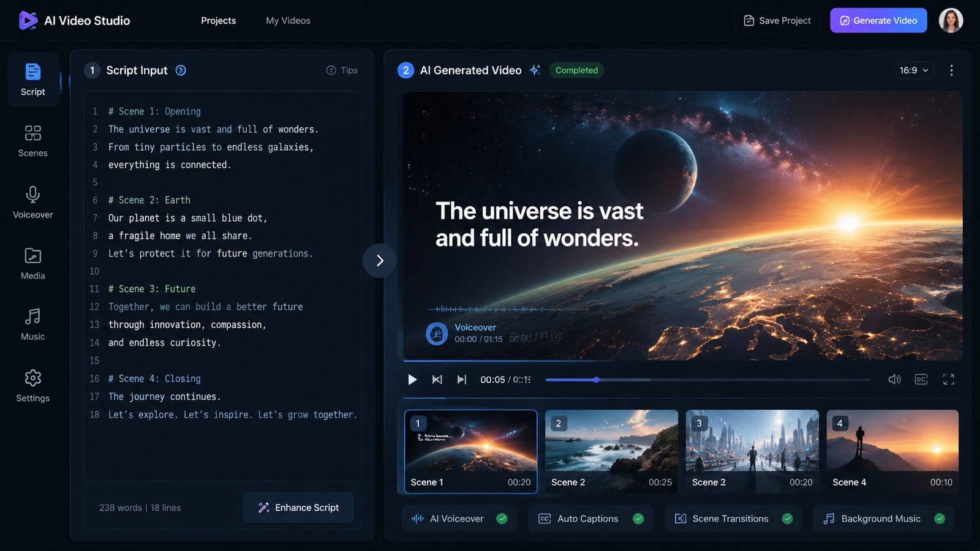This screenshot has width=980, height=551.
Task: Click the Background Music note icon
Action: click(x=829, y=519)
